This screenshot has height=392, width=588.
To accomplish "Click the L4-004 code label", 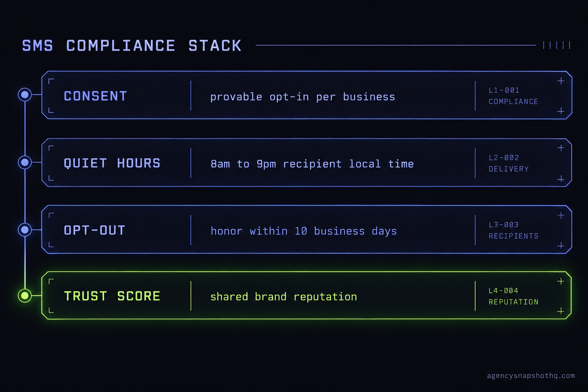I will [503, 291].
